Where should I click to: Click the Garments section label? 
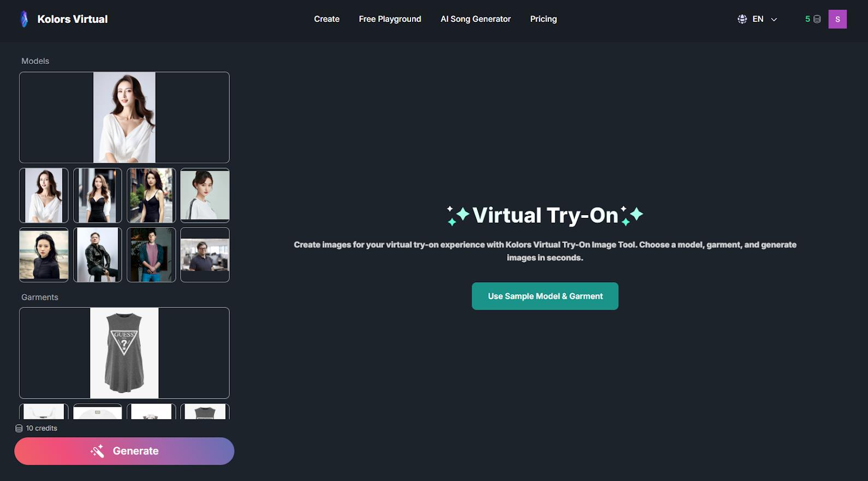tap(40, 297)
